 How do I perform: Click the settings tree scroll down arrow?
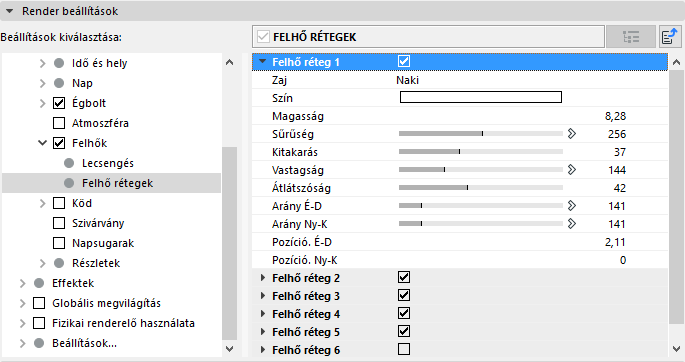click(x=229, y=349)
